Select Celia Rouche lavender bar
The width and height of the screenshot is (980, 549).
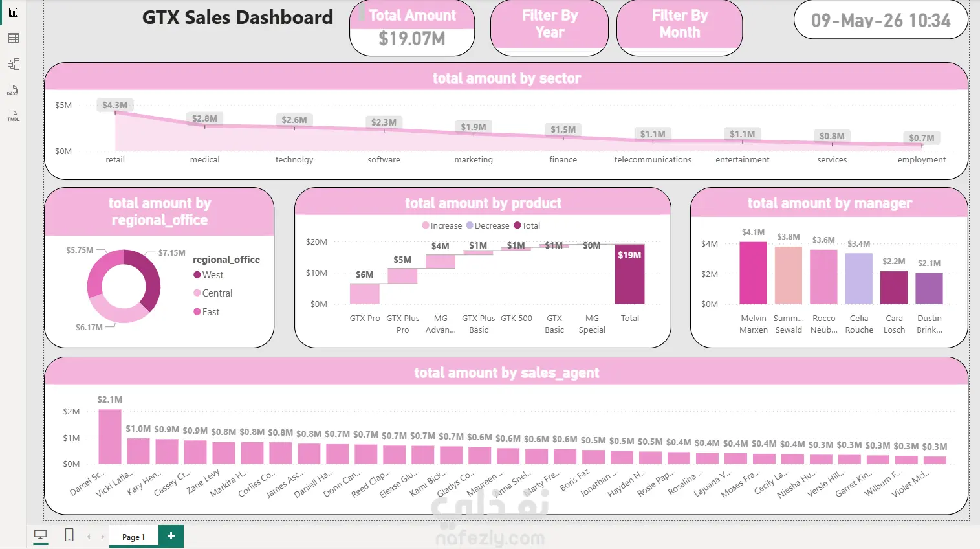(859, 278)
